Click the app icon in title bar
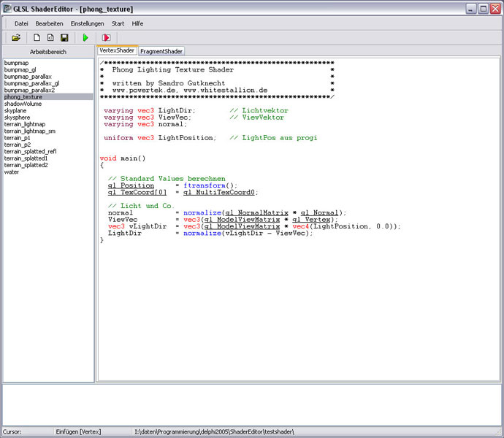Viewport: 504px width, 438px height. coord(7,8)
